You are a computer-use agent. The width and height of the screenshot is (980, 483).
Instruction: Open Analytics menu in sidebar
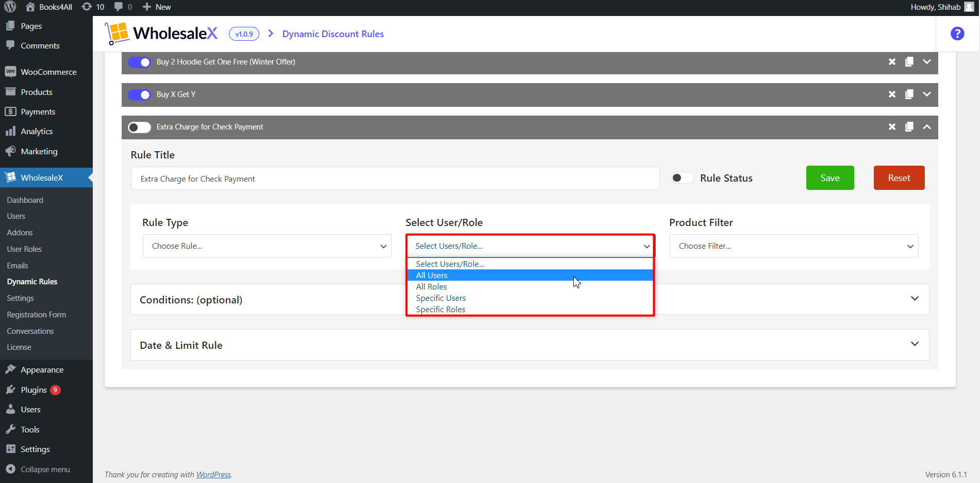pyautogui.click(x=46, y=131)
